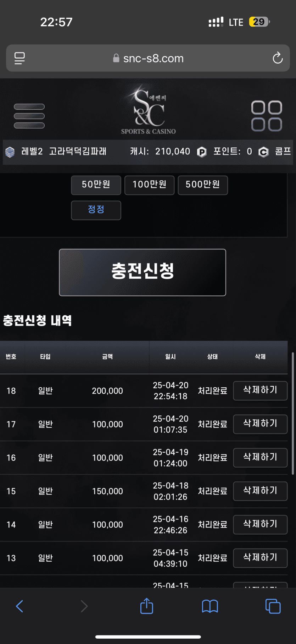The width and height of the screenshot is (296, 644).
Task: Click the 금액 column header
Action: coord(107,356)
